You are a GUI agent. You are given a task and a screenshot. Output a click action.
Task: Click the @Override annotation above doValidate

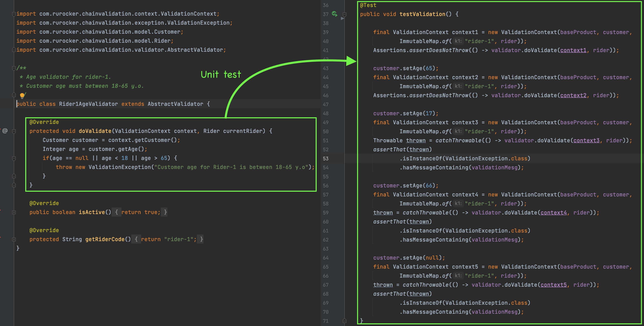[x=44, y=122]
